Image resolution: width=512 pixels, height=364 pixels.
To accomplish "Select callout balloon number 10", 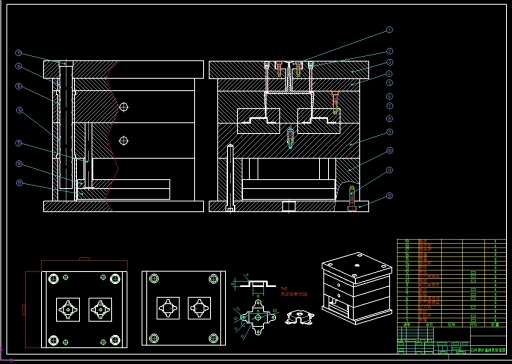I will (x=389, y=151).
